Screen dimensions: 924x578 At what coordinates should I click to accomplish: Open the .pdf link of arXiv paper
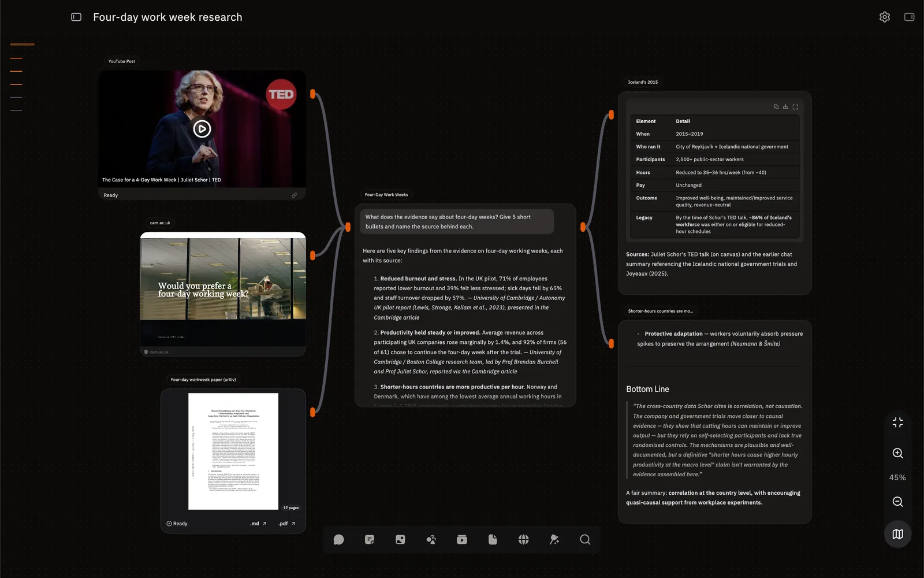286,524
